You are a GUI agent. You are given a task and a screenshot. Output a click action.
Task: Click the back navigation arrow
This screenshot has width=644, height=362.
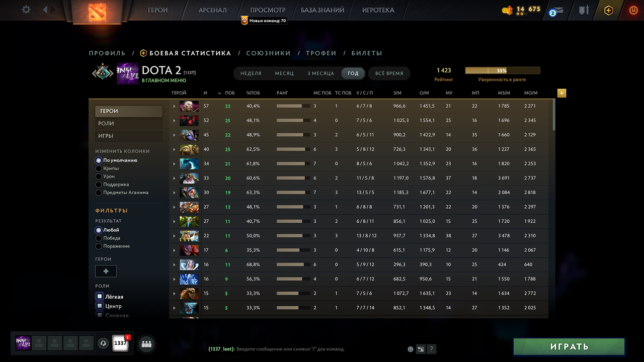pyautogui.click(x=45, y=10)
